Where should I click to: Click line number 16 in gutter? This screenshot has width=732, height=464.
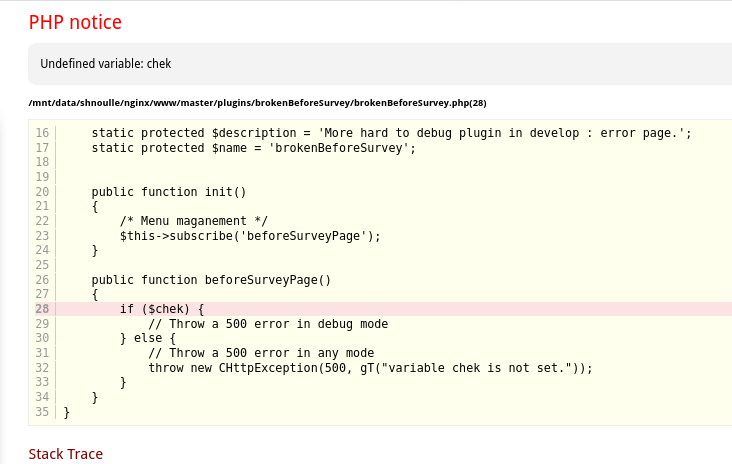coord(41,133)
